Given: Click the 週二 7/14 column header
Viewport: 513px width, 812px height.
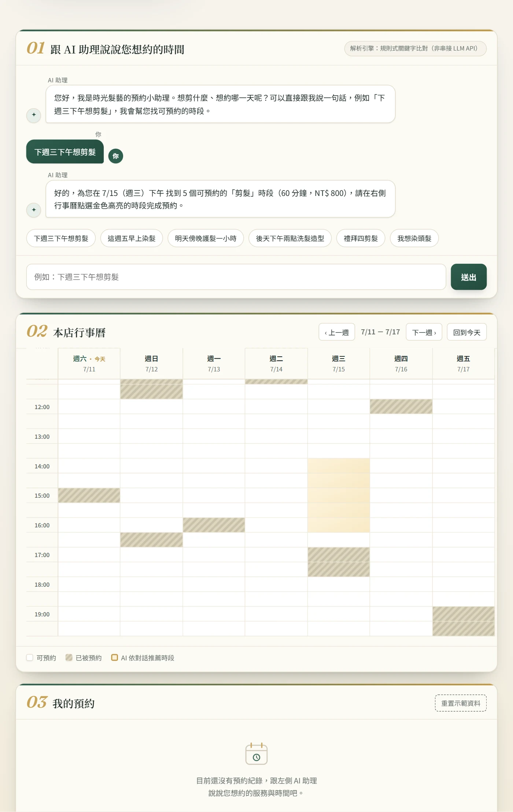Looking at the screenshot, I should pos(276,364).
